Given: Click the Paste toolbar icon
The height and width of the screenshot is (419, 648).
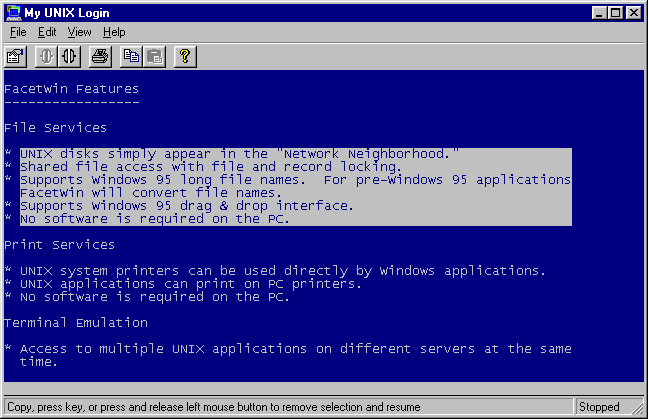Looking at the screenshot, I should tap(154, 56).
